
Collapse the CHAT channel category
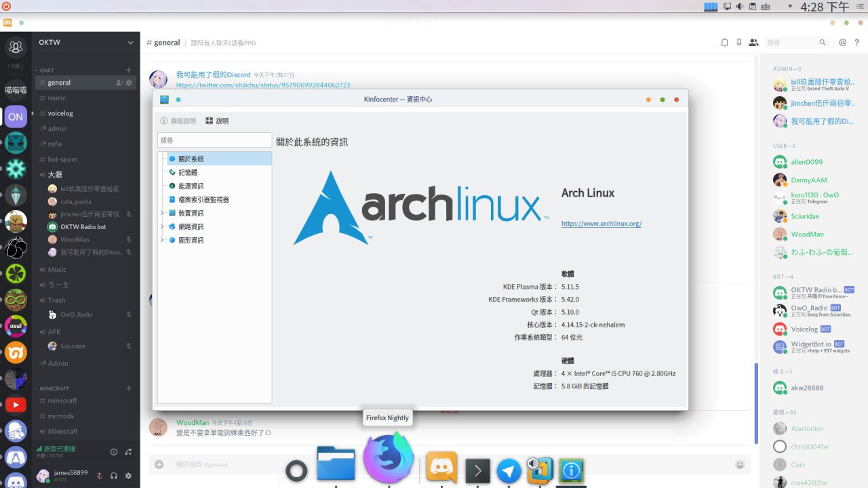tap(46, 70)
